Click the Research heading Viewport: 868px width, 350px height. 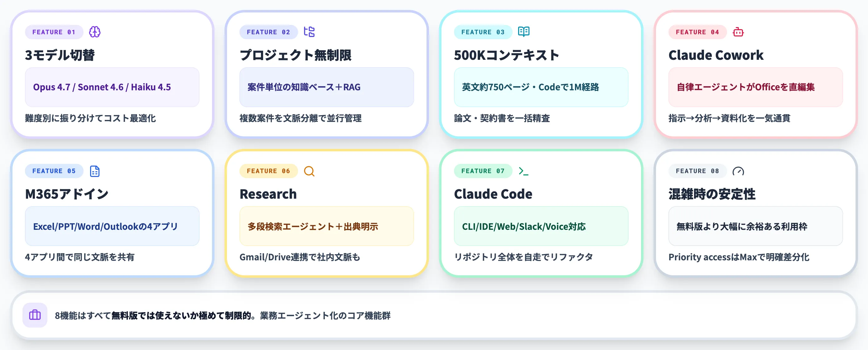pos(268,194)
